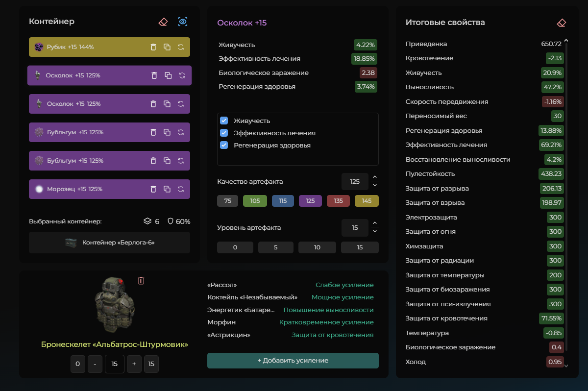Click the shield icon beside 60%
The image size is (588, 391).
pyautogui.click(x=171, y=221)
